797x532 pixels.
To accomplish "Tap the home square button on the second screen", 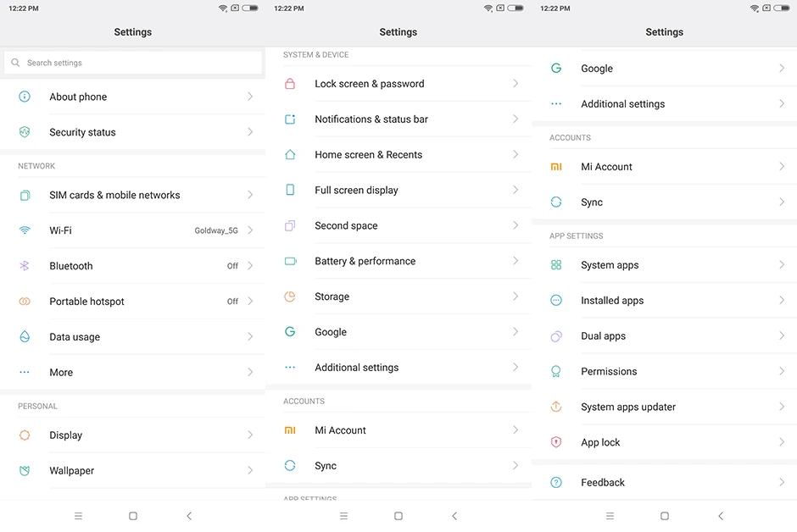I will pyautogui.click(x=398, y=516).
